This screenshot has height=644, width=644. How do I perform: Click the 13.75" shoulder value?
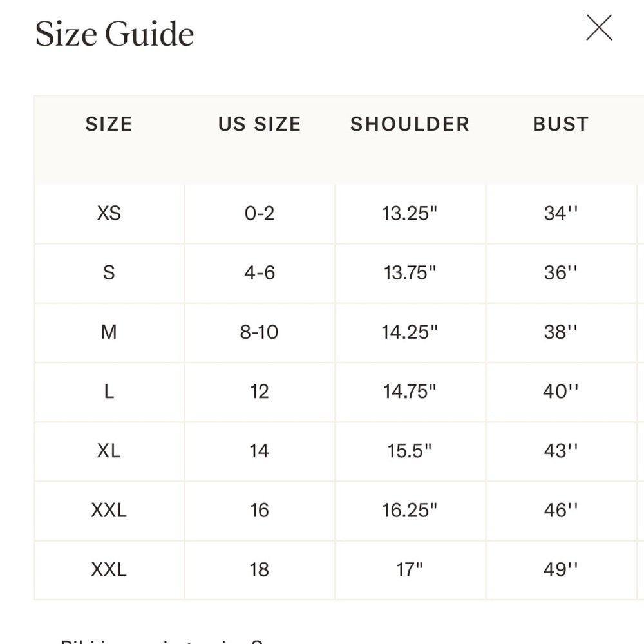pos(410,273)
